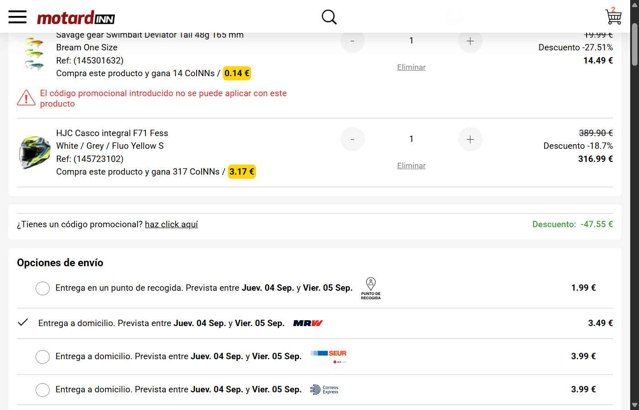
Task: Click the Savage gear quantity value field
Action: 411,41
